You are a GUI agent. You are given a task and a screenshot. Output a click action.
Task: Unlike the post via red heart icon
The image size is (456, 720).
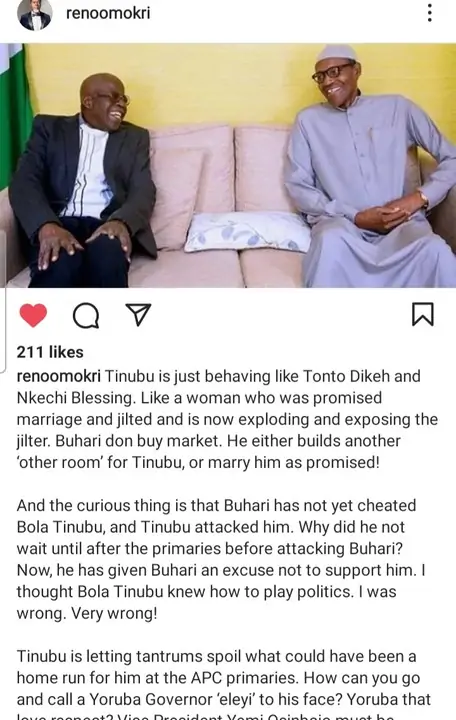(x=33, y=315)
